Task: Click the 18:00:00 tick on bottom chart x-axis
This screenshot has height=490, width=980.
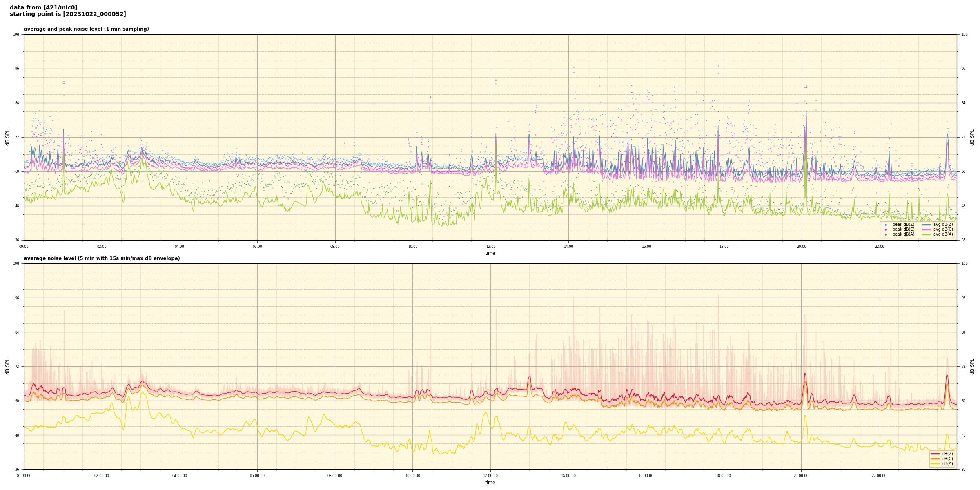Action: point(724,476)
